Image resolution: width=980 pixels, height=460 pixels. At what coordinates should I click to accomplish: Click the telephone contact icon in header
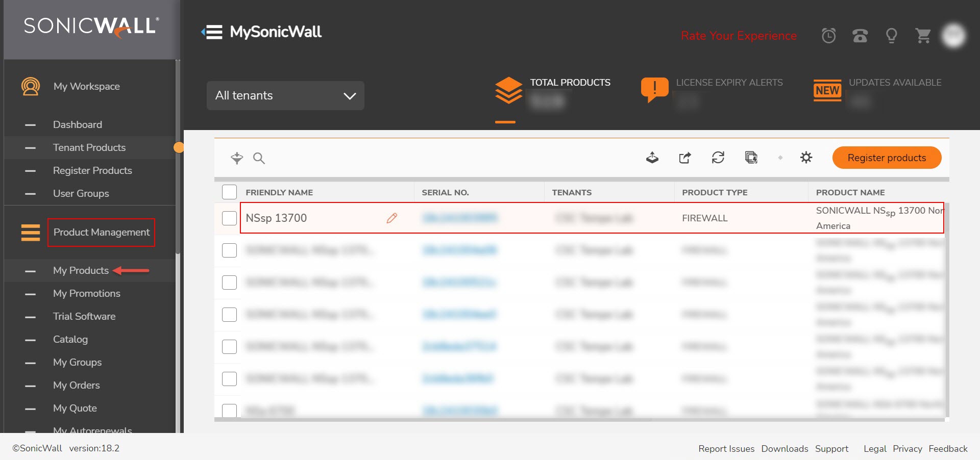coord(860,36)
